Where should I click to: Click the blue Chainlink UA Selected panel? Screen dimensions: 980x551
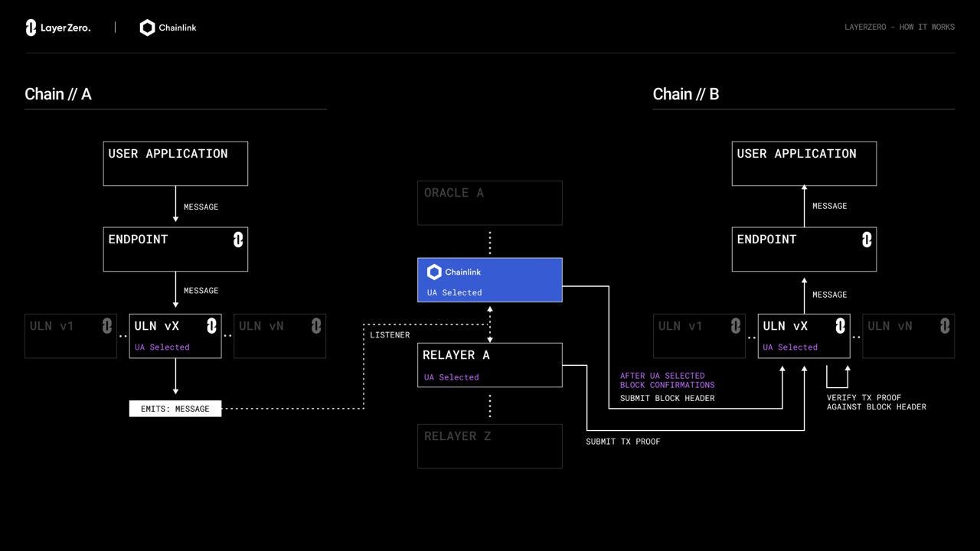[489, 279]
